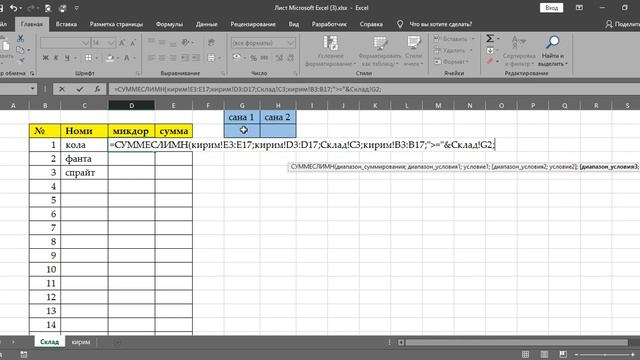Click the Формат cells button
This screenshot has width=640, height=360.
pos(453,62)
